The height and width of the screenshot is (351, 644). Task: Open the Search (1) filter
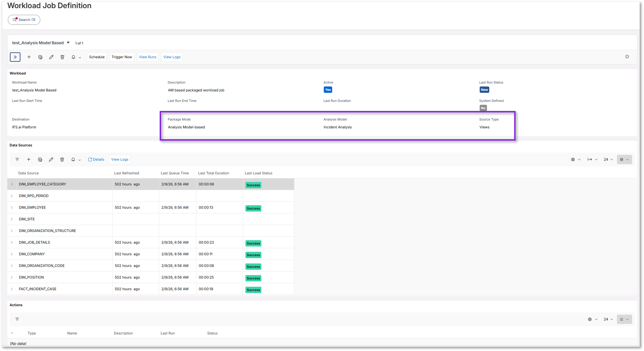[x=24, y=20]
